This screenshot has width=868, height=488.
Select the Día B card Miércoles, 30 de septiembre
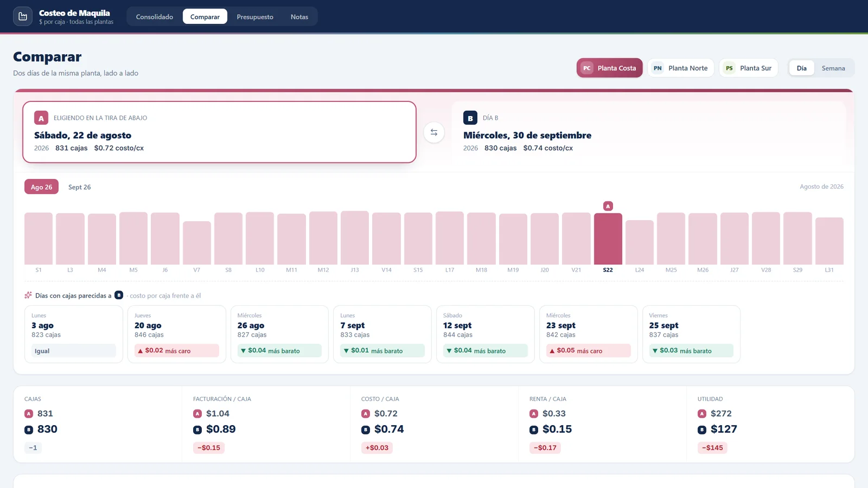[x=648, y=132]
